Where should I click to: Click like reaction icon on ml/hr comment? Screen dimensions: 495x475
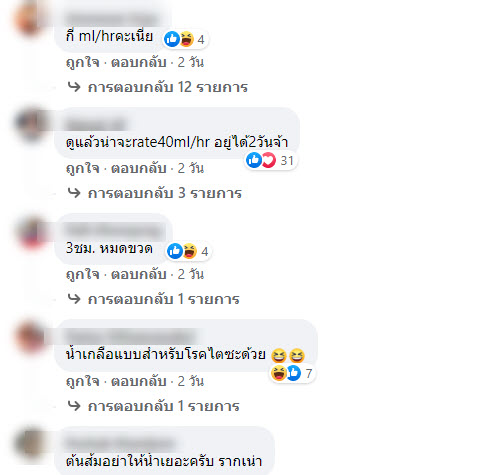(x=172, y=39)
